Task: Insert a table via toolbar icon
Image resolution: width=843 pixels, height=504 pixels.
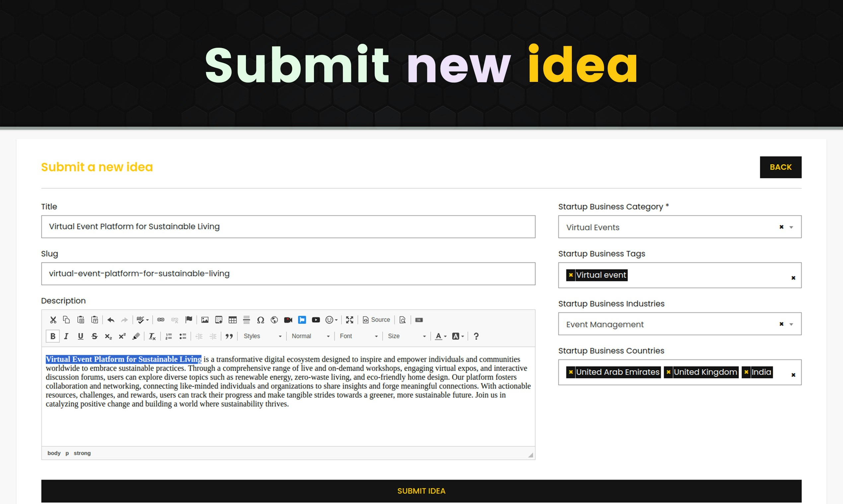Action: 233,320
